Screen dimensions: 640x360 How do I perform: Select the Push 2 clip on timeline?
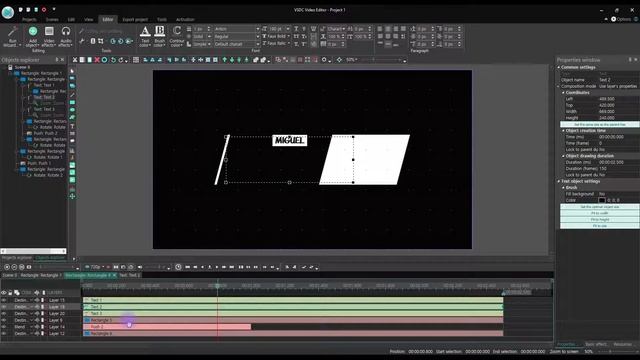pos(167,327)
